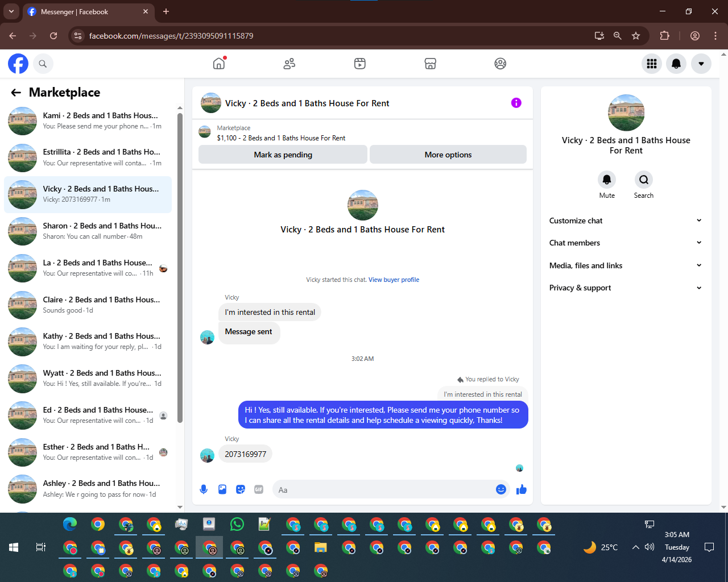Open La conversation in list
This screenshot has width=728, height=582.
[x=88, y=268]
